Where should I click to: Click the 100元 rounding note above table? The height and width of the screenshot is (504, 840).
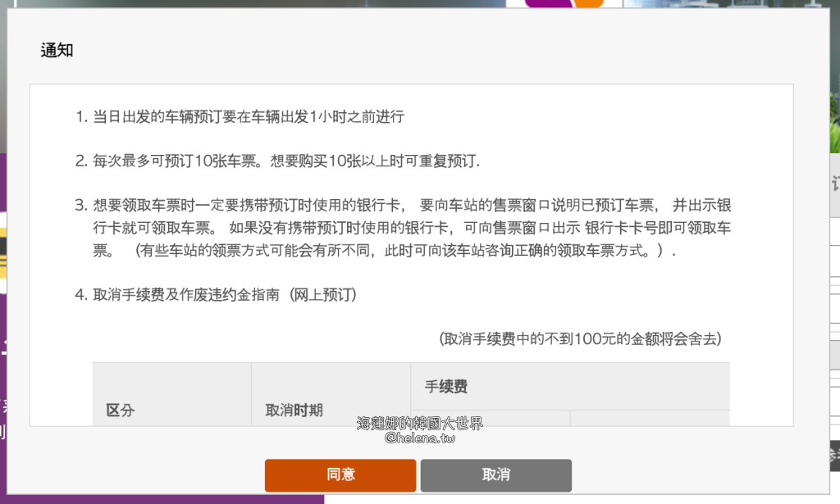[x=581, y=338]
